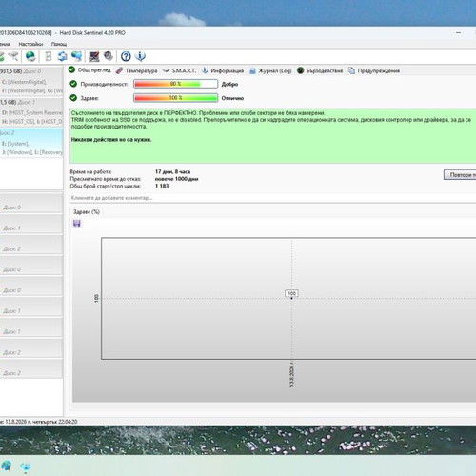This screenshot has height=476, width=476.
Task: Open the document page toolbar icon
Action: (x=49, y=56)
